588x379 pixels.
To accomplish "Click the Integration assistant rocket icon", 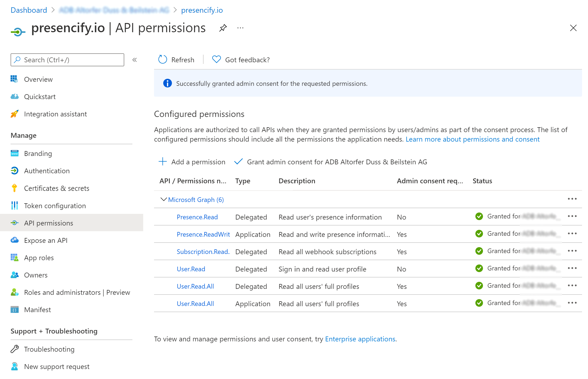I will click(14, 114).
